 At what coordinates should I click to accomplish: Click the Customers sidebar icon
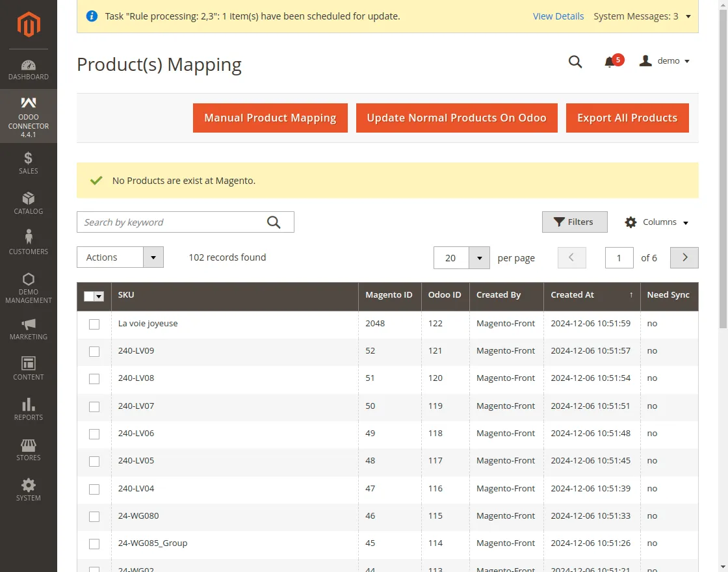point(29,242)
